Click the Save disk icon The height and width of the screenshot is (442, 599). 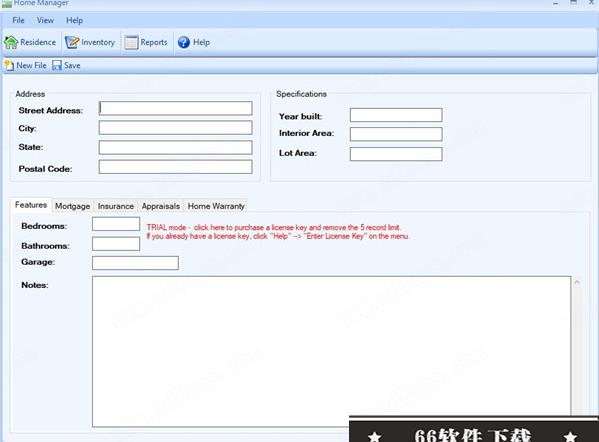point(57,66)
